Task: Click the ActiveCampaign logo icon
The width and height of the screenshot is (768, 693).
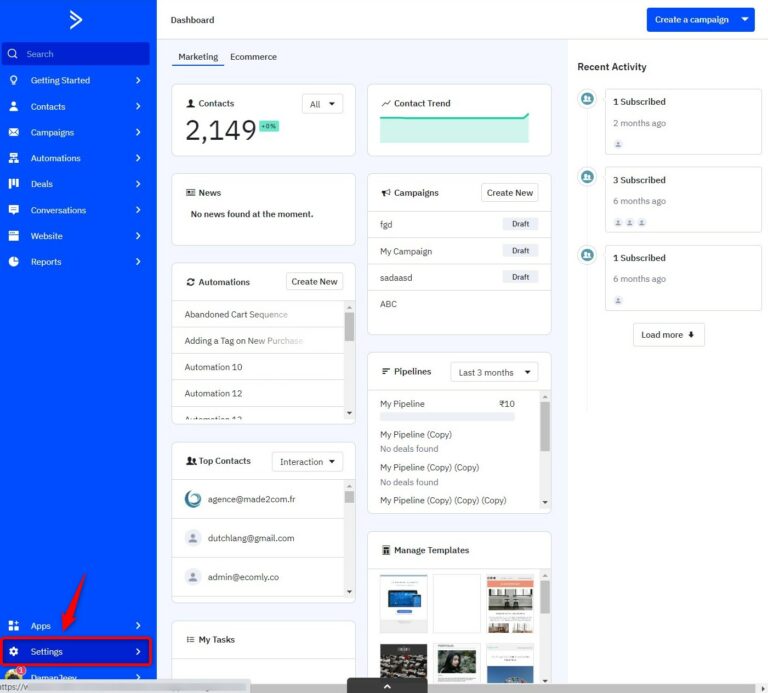Action: coord(75,20)
